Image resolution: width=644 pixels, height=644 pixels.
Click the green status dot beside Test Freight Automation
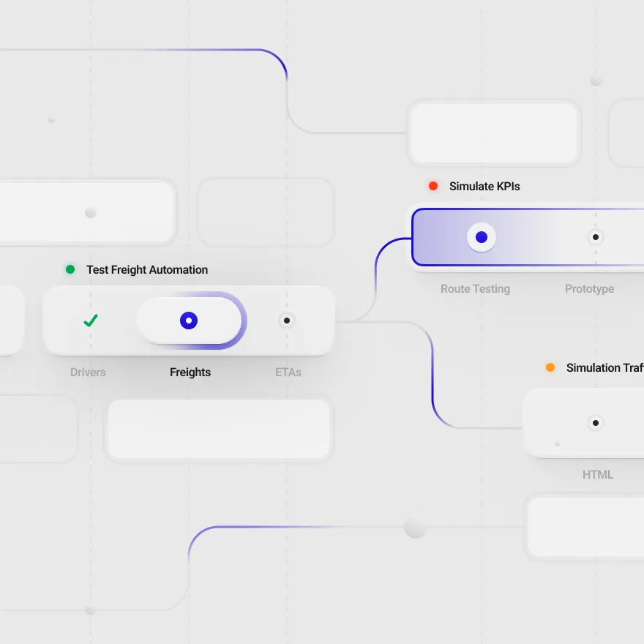(70, 269)
